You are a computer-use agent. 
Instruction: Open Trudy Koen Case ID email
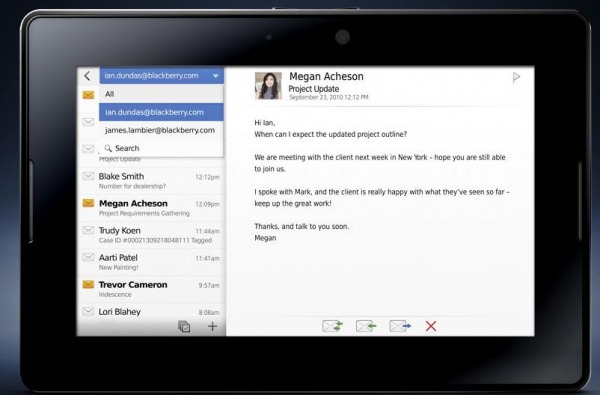point(151,235)
